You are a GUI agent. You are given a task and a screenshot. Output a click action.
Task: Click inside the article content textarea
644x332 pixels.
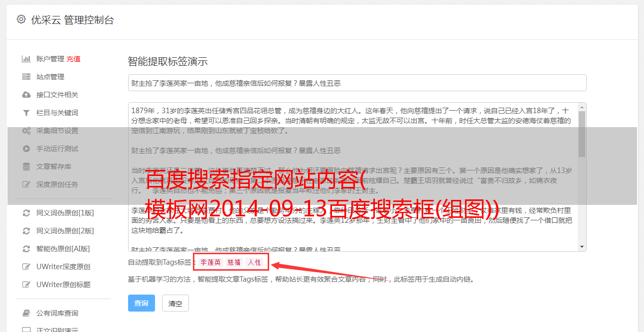(353, 177)
